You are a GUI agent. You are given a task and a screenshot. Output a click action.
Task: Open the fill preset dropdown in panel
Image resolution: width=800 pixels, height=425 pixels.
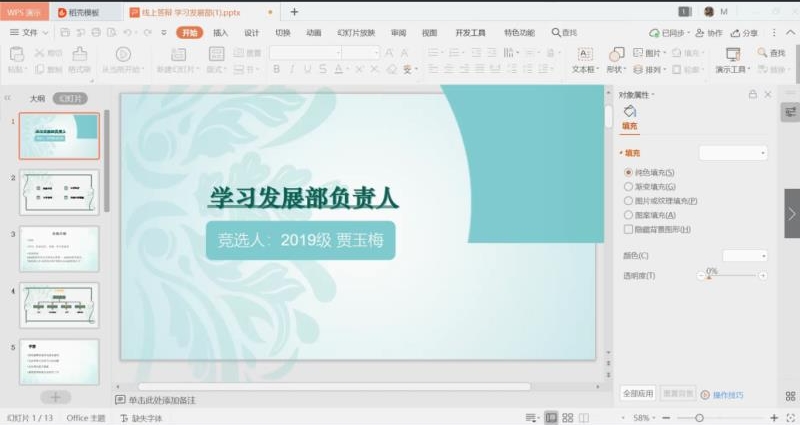[732, 153]
